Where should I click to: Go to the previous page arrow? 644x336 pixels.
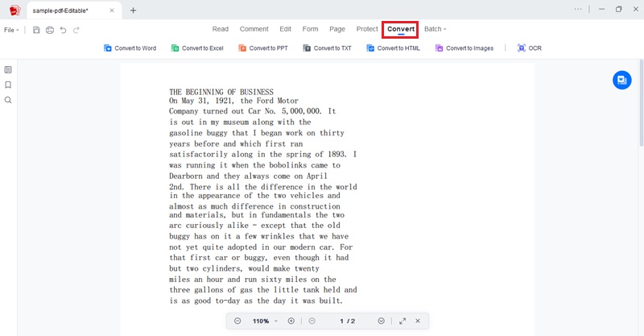312,321
